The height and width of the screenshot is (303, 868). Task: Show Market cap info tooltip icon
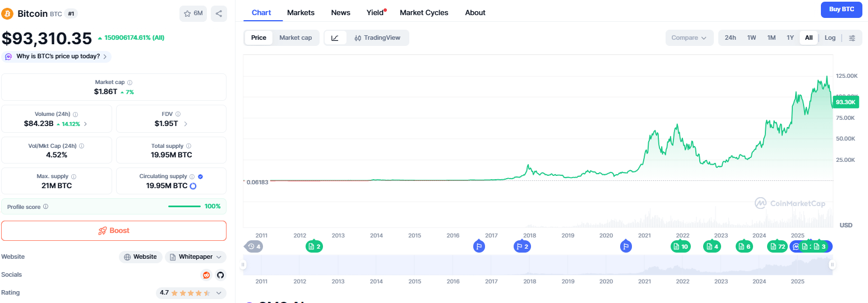click(130, 82)
